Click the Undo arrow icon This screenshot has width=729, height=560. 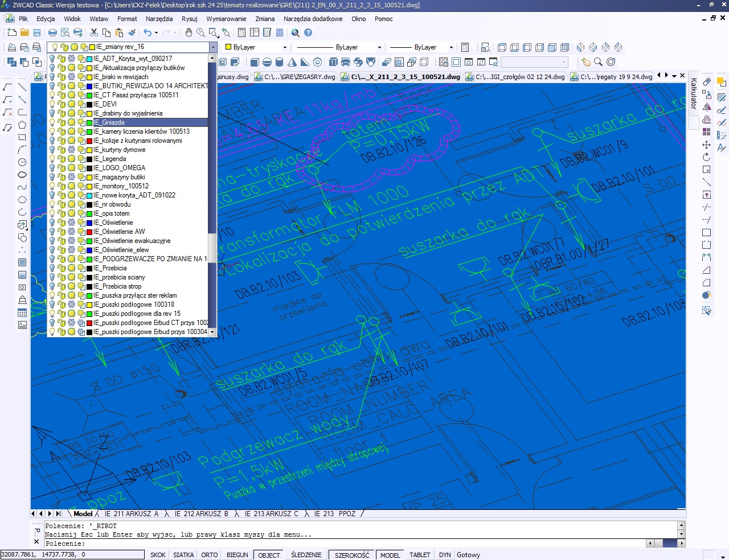148,32
